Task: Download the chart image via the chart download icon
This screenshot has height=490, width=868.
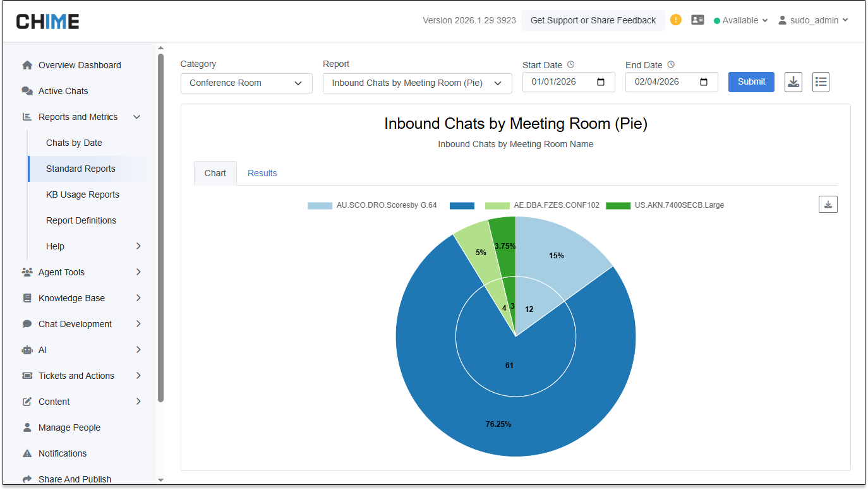Action: coord(828,204)
